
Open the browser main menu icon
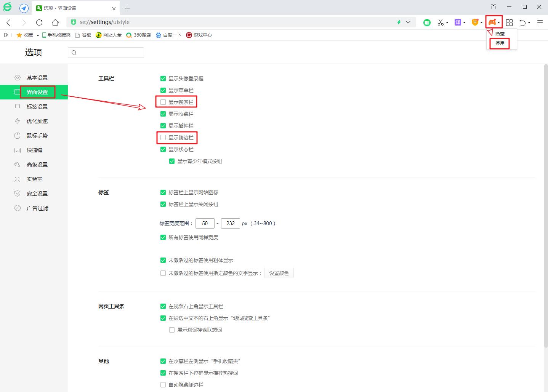pyautogui.click(x=540, y=22)
